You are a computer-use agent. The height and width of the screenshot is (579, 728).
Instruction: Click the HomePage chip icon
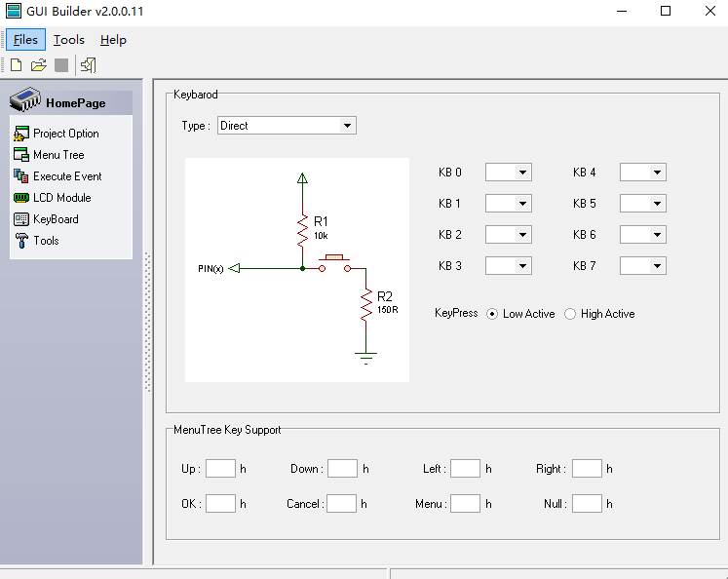pos(25,99)
